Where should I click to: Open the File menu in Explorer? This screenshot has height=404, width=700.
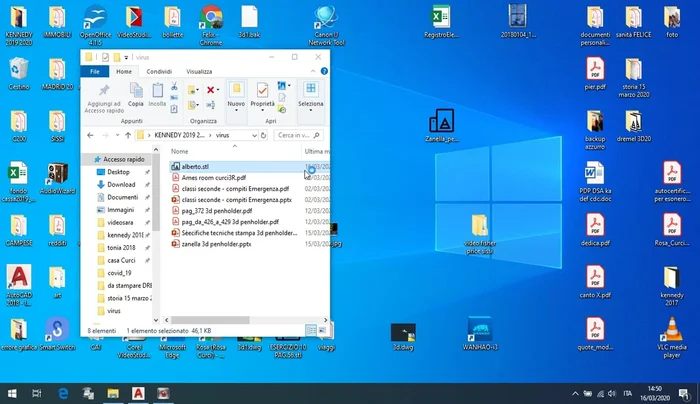tap(94, 71)
